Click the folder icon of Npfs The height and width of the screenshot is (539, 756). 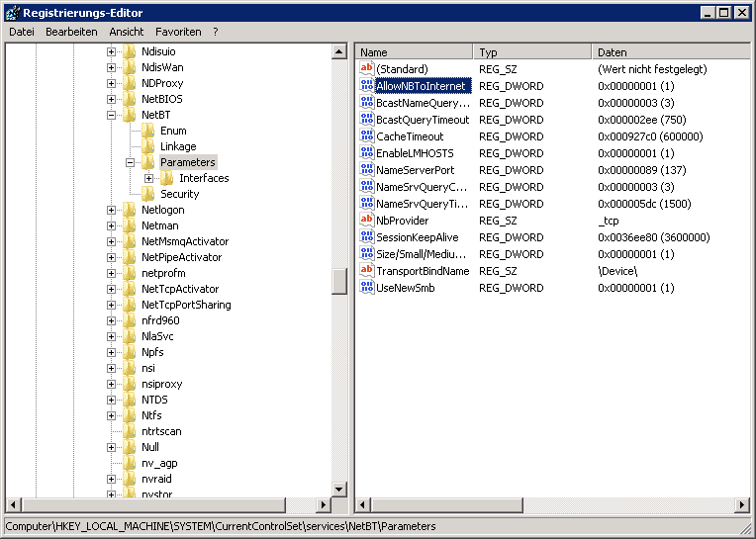tap(130, 352)
